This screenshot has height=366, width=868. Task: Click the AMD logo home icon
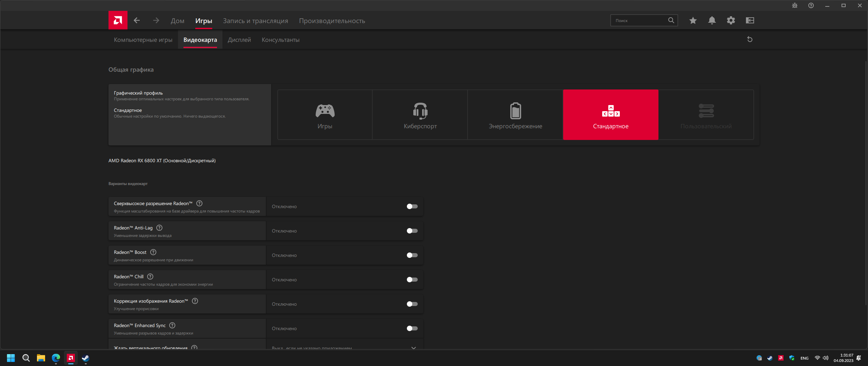(118, 20)
